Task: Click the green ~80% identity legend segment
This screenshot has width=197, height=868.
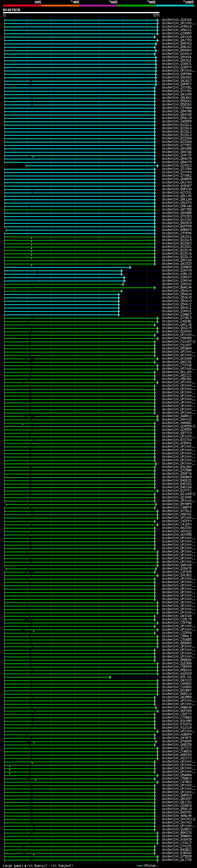Action: coord(137,6)
